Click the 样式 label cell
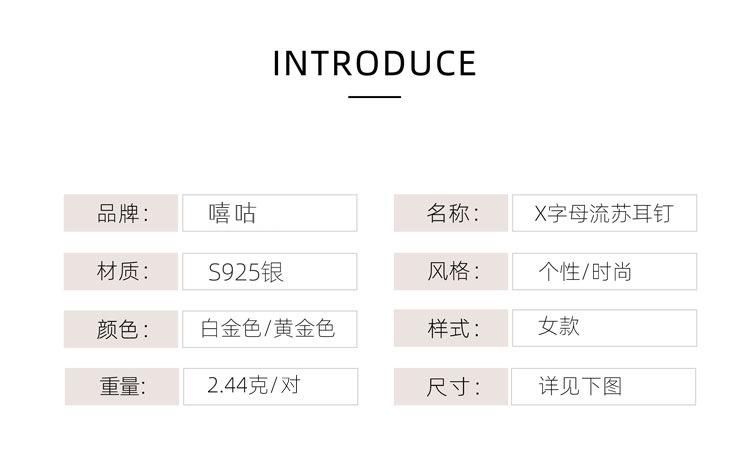 [x=451, y=328]
